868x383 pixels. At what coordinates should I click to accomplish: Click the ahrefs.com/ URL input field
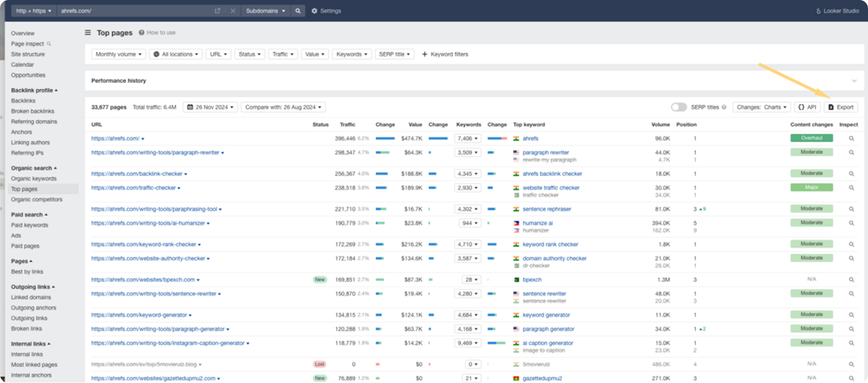pyautogui.click(x=135, y=11)
